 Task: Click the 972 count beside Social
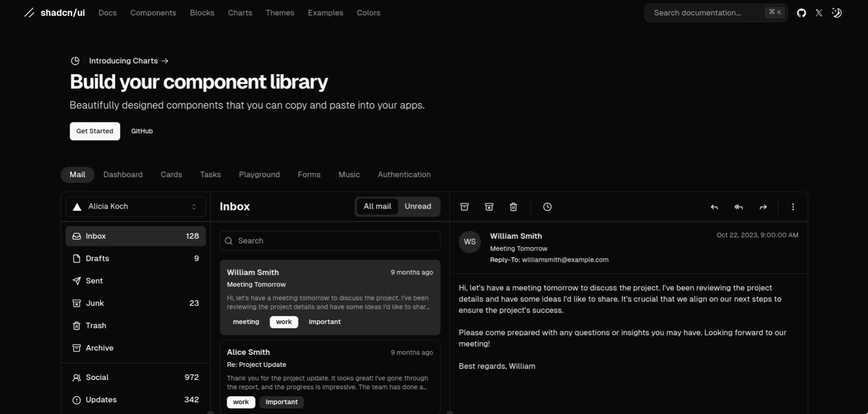[191, 378]
